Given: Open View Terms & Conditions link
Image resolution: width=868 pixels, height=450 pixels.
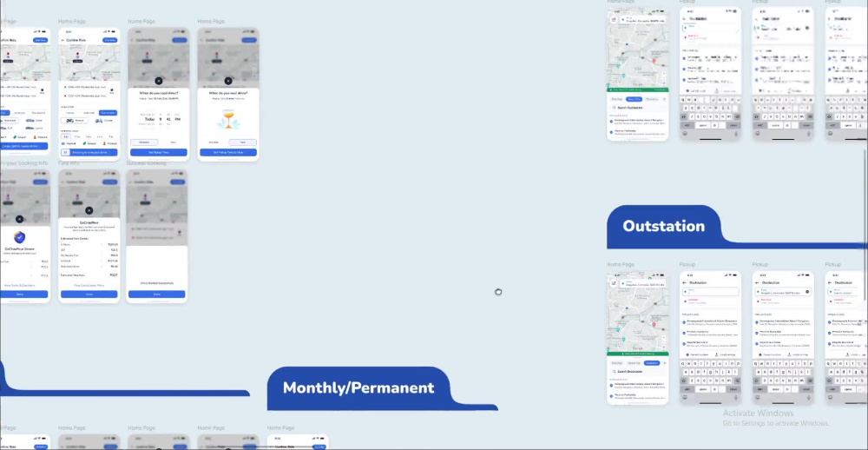Looking at the screenshot, I should (x=19, y=286).
